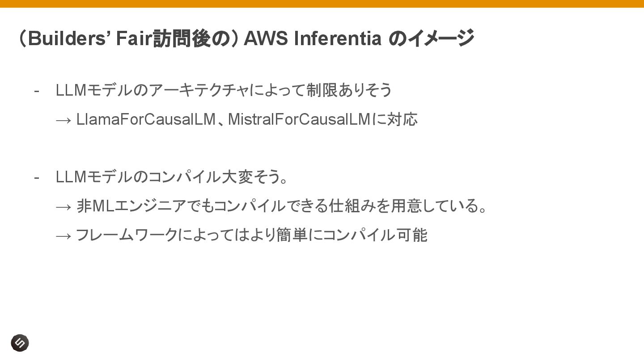Viewport: 644px width, 362px height.
Task: Select the line "LLMモデルのコンパイル大変そう。"
Action: pyautogui.click(x=172, y=177)
